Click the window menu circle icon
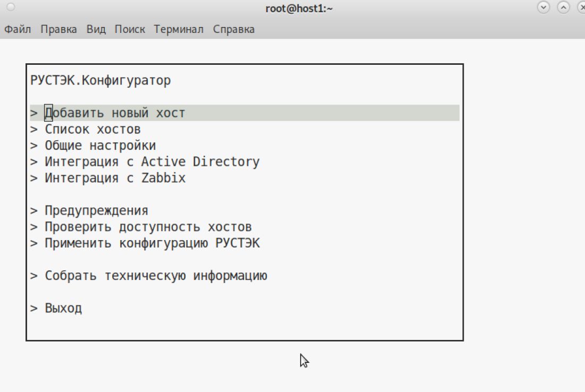 (10, 7)
